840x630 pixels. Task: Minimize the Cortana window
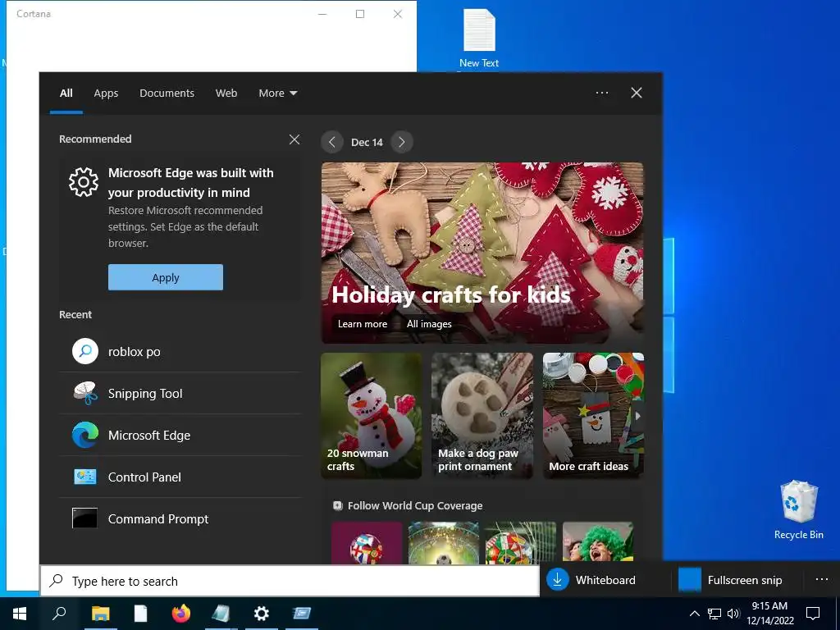tap(322, 14)
